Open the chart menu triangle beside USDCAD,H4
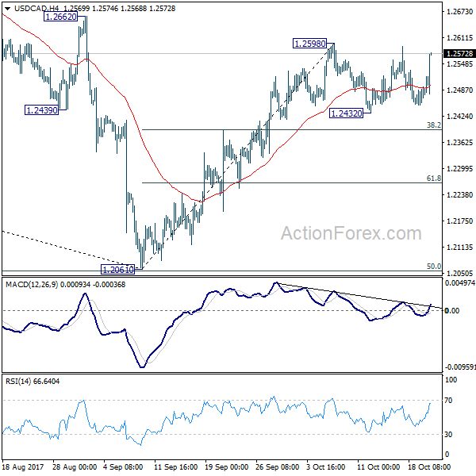The image size is (476, 476). click(x=7, y=9)
